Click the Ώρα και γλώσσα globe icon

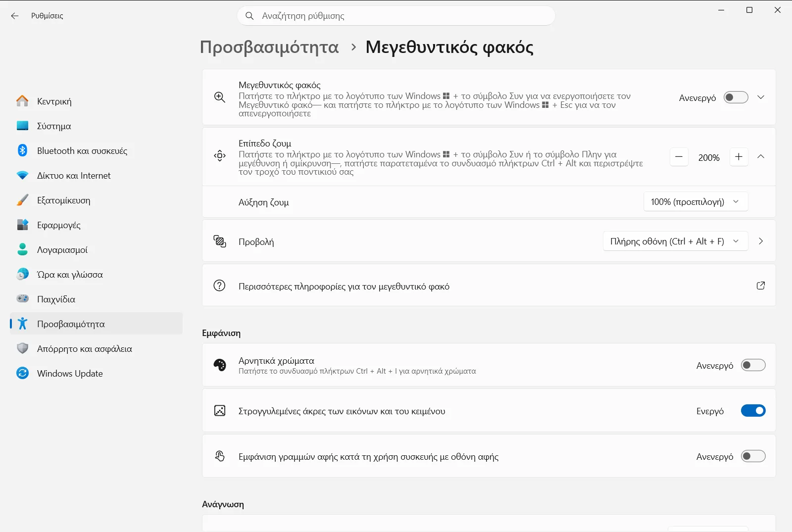click(22, 274)
